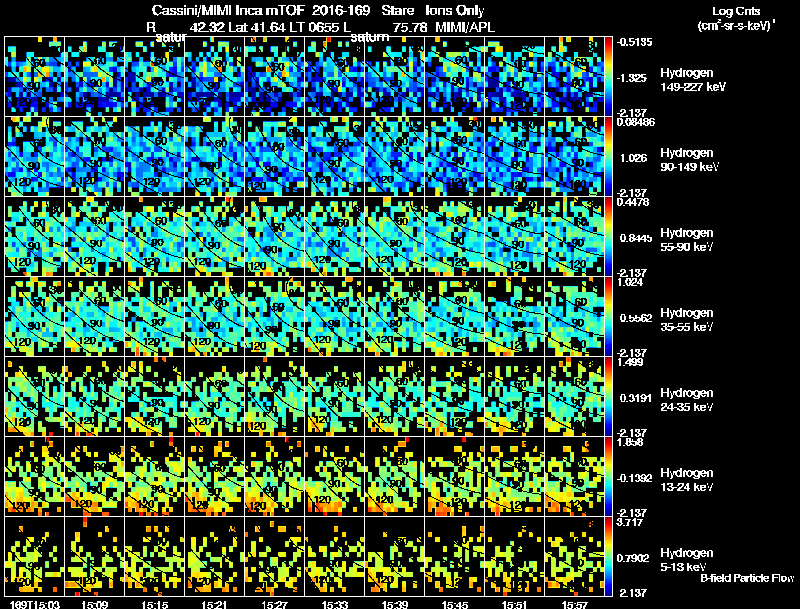Select the 24-35 keV image panel at 15:39
The height and width of the screenshot is (609, 800).
pyautogui.click(x=395, y=396)
